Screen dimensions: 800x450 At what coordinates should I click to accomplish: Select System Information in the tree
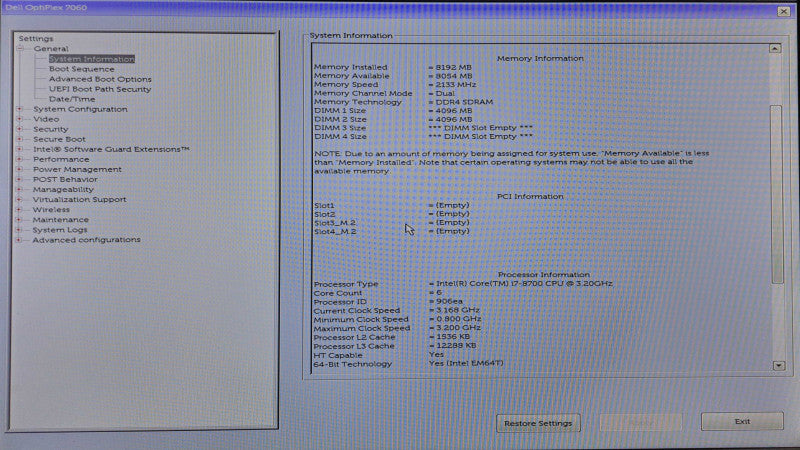pyautogui.click(x=92, y=59)
